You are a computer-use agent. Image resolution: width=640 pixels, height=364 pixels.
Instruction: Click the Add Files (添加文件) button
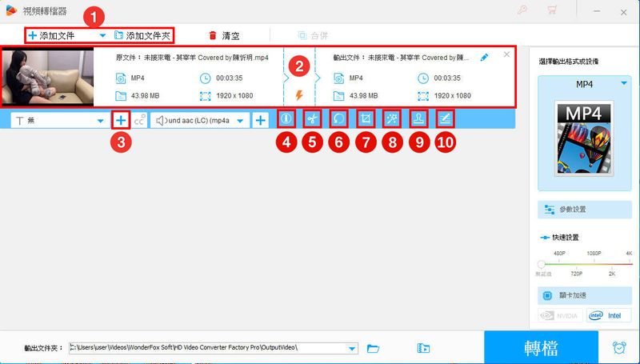point(51,35)
